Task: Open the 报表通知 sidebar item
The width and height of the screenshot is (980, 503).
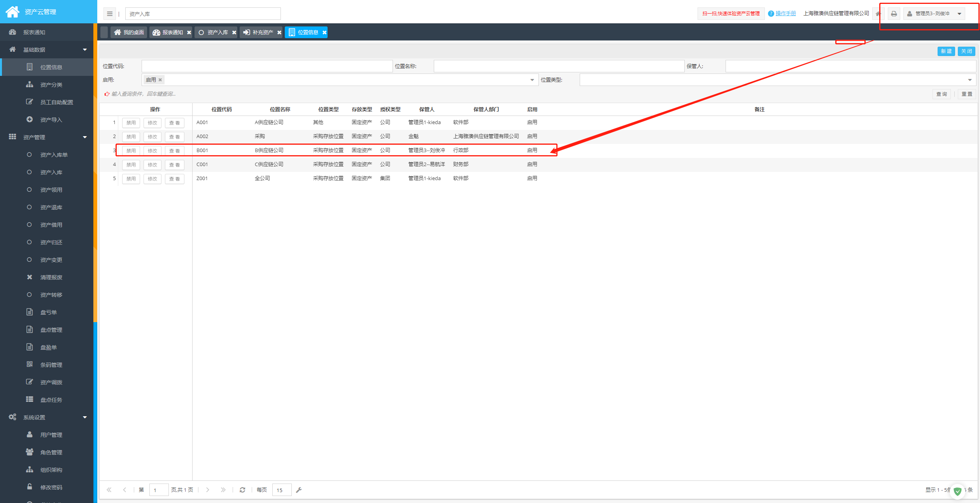Action: click(x=47, y=32)
